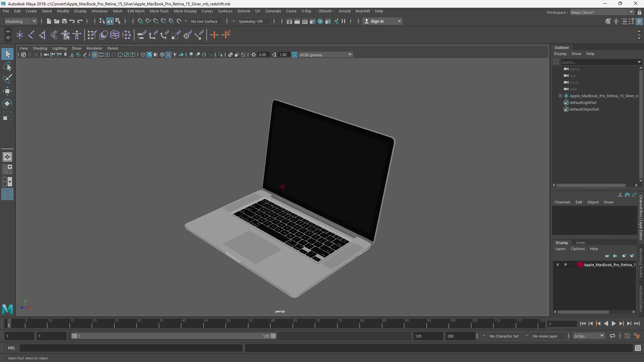644x362 pixels.
Task: Activate the Lasso Select tool
Action: tap(7, 66)
